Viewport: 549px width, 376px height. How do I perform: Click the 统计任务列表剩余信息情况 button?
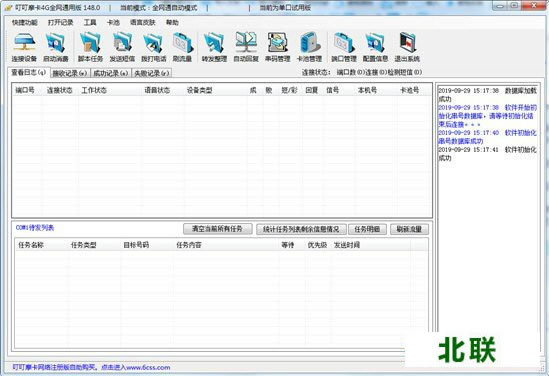click(x=301, y=229)
